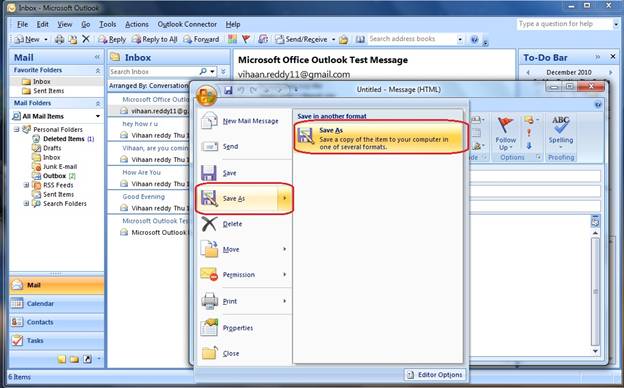Click the Shortcuts icon in navigation pane bottom

(x=87, y=359)
